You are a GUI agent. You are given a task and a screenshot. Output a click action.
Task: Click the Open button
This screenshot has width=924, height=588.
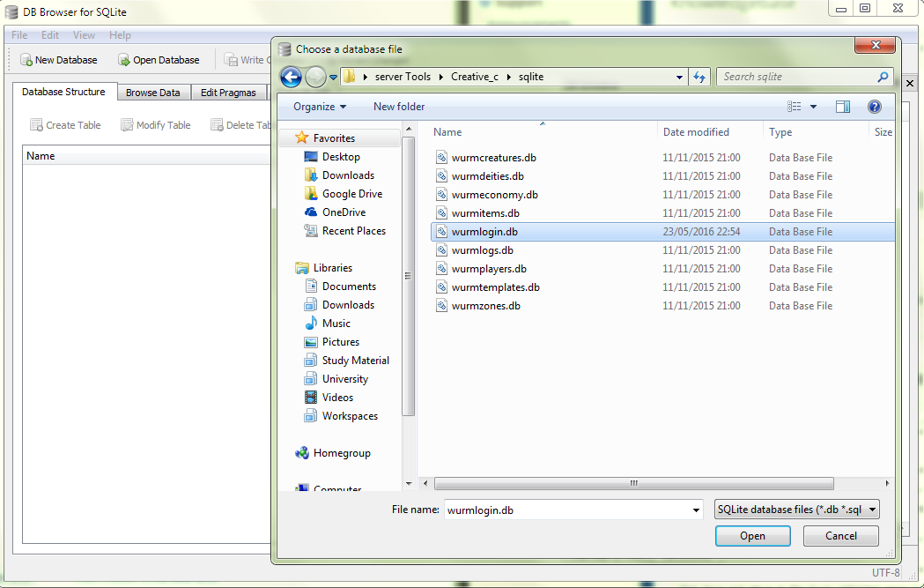pos(752,536)
